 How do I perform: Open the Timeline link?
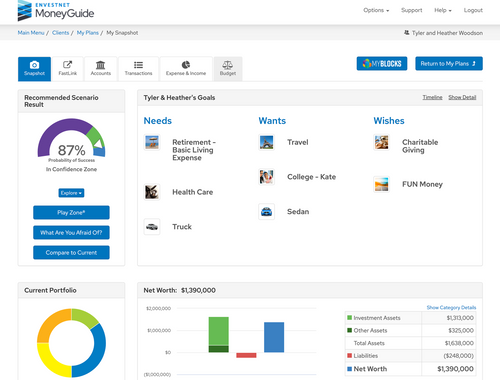pyautogui.click(x=432, y=97)
